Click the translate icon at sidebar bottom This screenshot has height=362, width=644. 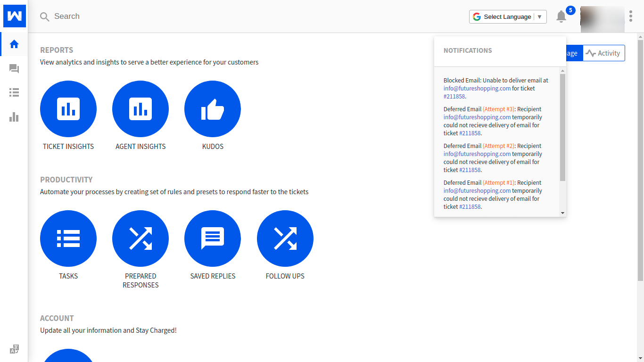[x=14, y=349]
